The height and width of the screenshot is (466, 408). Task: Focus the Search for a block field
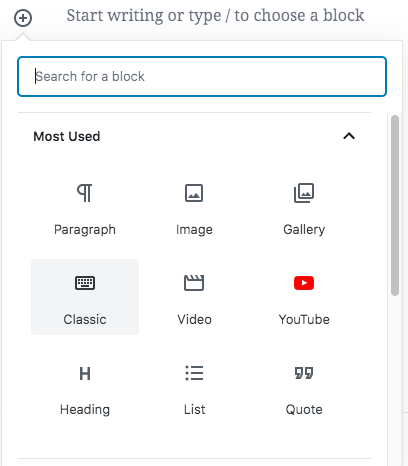tap(202, 77)
